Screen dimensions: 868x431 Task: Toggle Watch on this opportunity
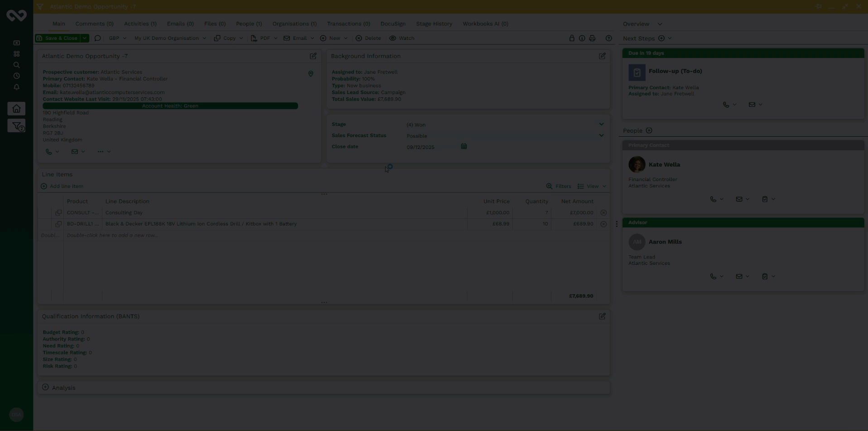point(402,38)
